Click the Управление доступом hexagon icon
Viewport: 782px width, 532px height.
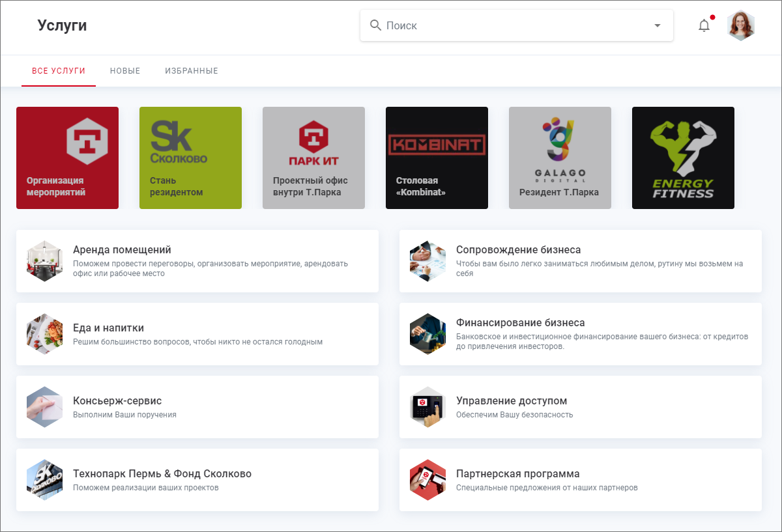(x=428, y=407)
